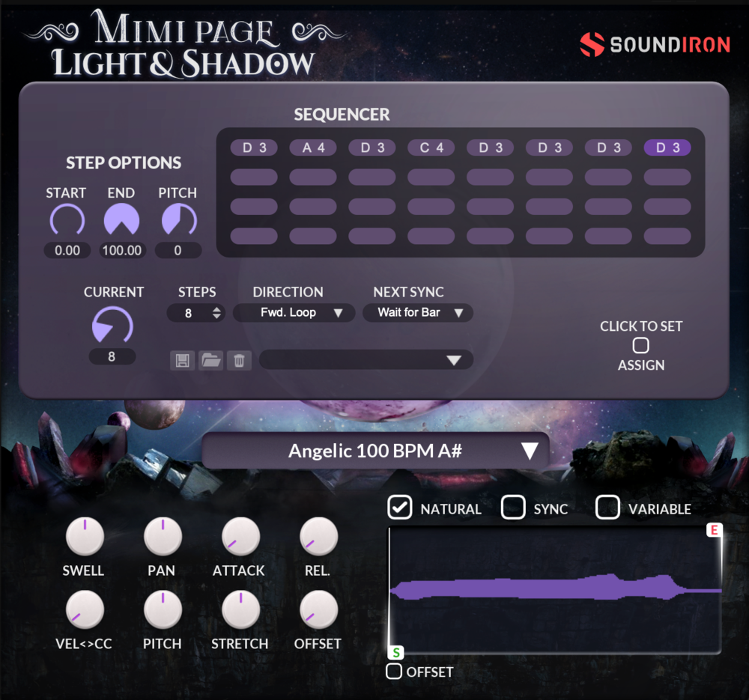Select the A 4 sequencer step
749x700 pixels.
point(313,148)
